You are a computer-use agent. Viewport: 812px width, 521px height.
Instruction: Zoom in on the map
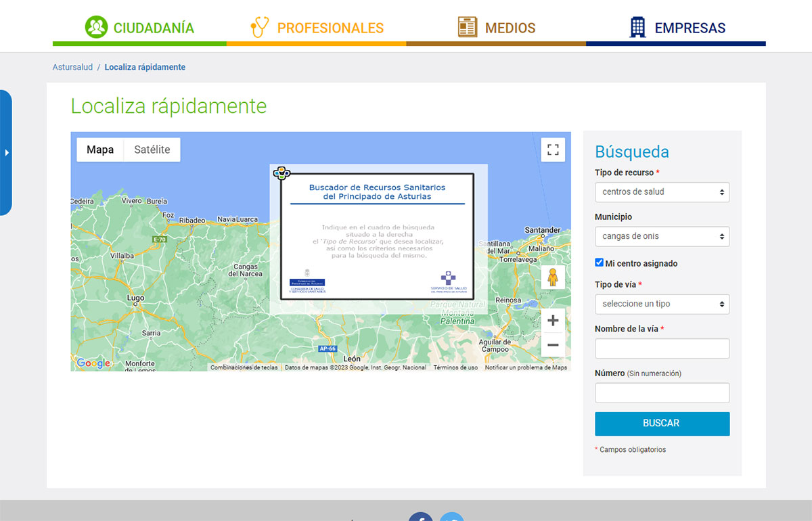553,321
